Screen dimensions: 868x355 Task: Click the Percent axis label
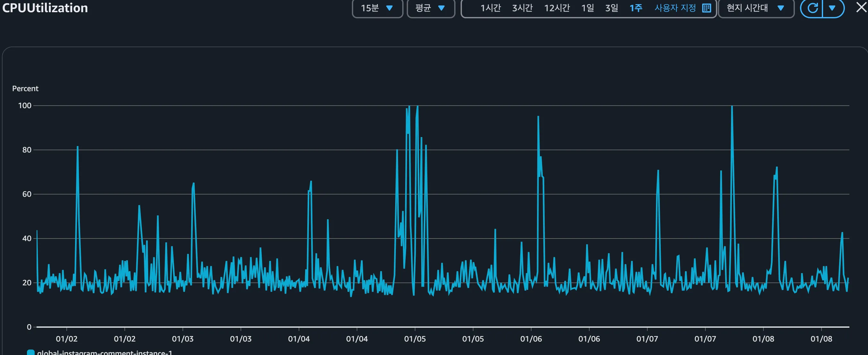point(25,88)
